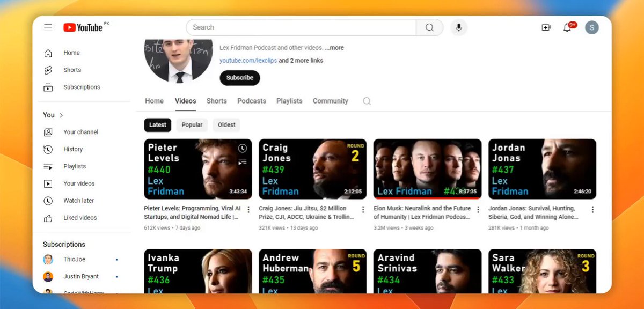This screenshot has height=309, width=644.
Task: Click '321K views • 13 days ago' text
Action: [288, 228]
